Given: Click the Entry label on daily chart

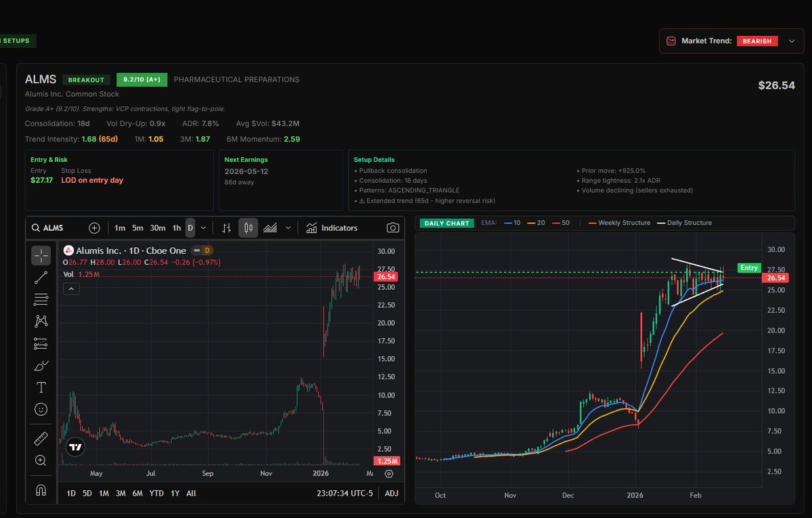Looking at the screenshot, I should [749, 267].
